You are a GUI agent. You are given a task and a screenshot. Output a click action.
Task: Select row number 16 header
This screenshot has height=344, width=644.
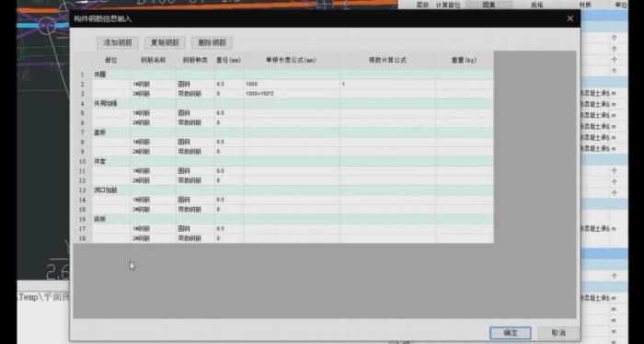coord(83,219)
